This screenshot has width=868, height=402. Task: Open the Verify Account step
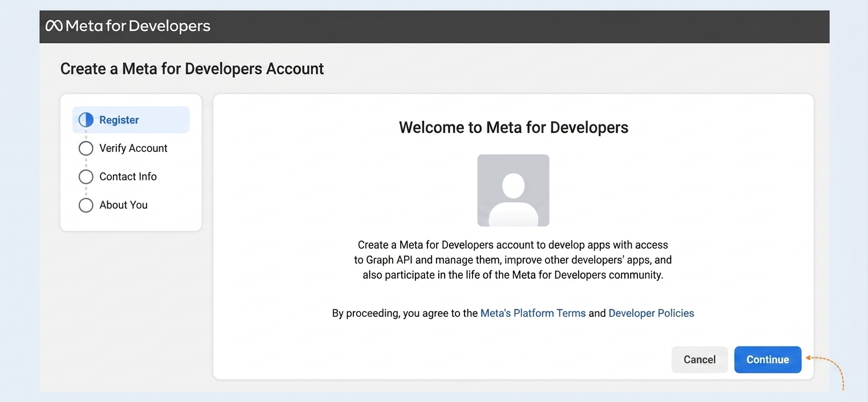pyautogui.click(x=134, y=148)
